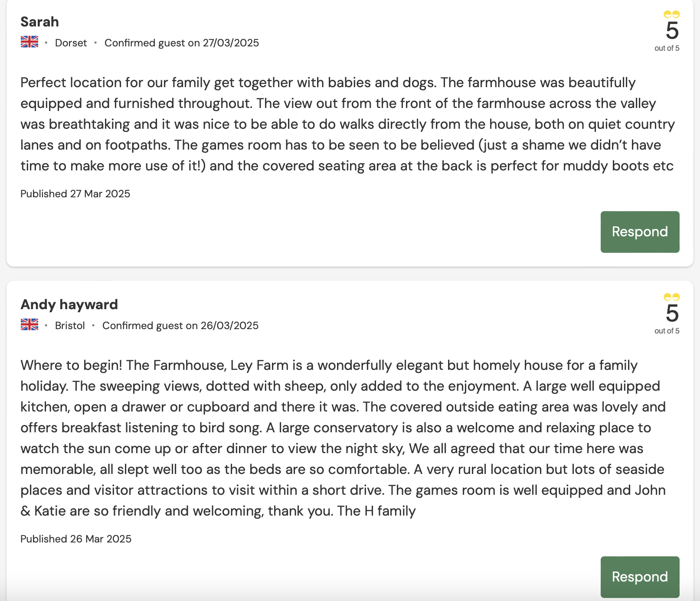
Task: Click the UK flag beside Dorset
Action: [x=29, y=42]
